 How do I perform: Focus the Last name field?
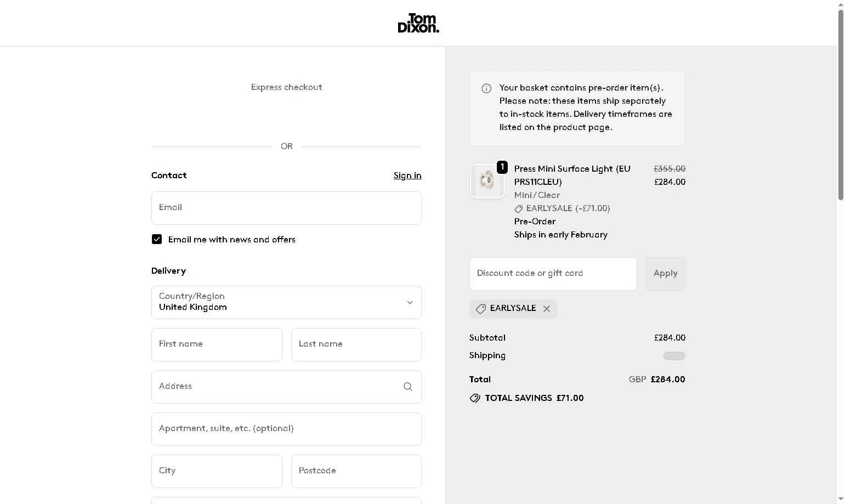tap(356, 344)
